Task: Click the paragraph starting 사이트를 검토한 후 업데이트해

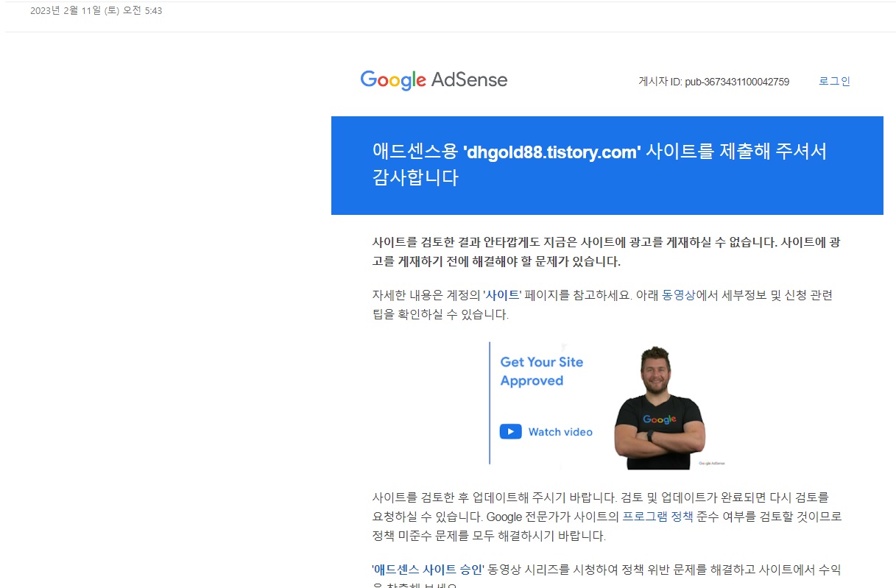Action: point(607,517)
